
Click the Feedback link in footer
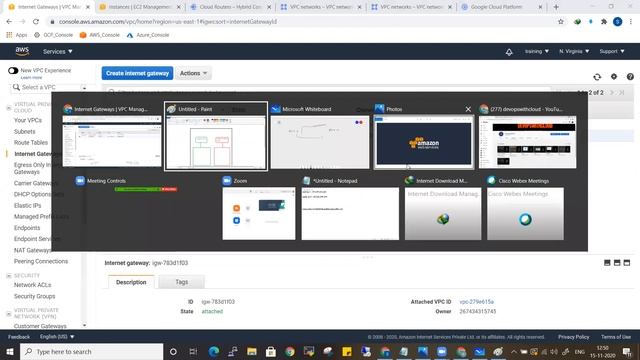[x=19, y=337]
